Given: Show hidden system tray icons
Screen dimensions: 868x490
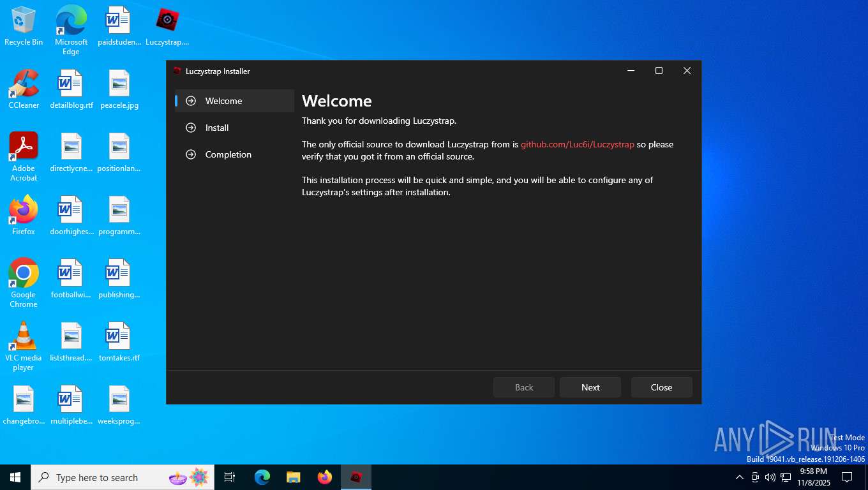Looking at the screenshot, I should point(740,477).
